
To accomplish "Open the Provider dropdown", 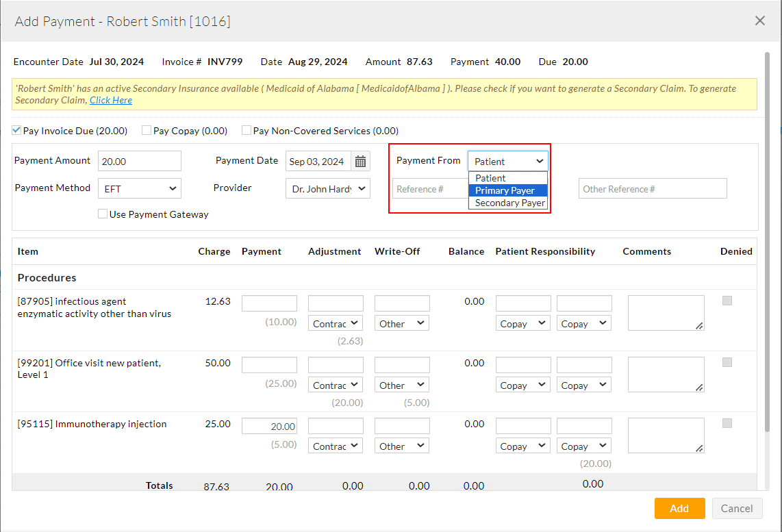I will [x=327, y=188].
